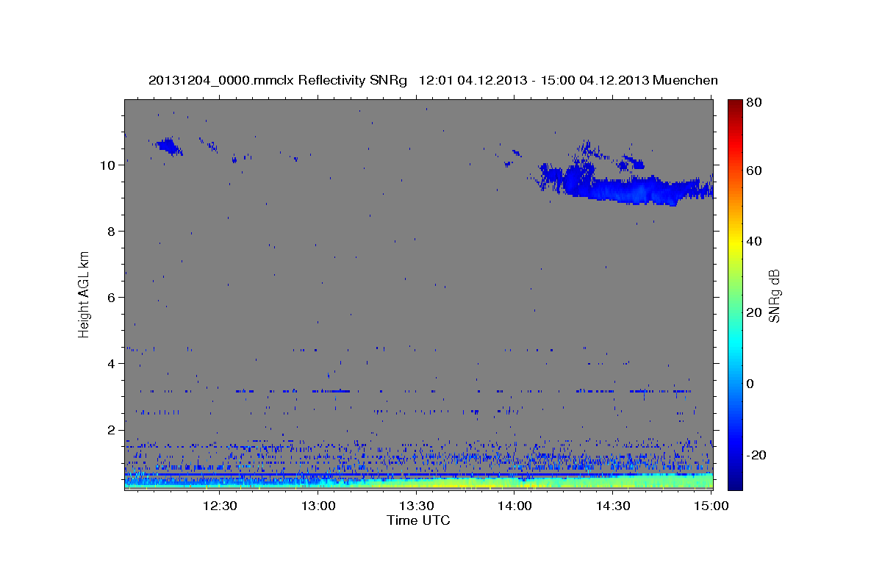Click the 'Time UTC' axis label

point(418,520)
